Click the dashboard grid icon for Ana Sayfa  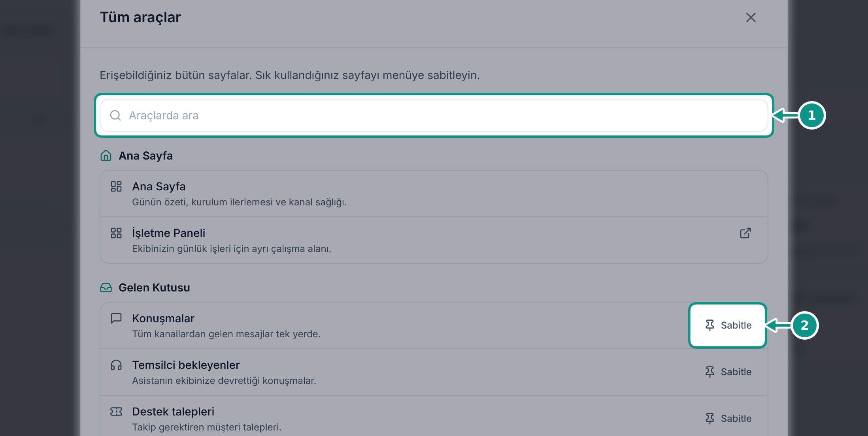(116, 186)
